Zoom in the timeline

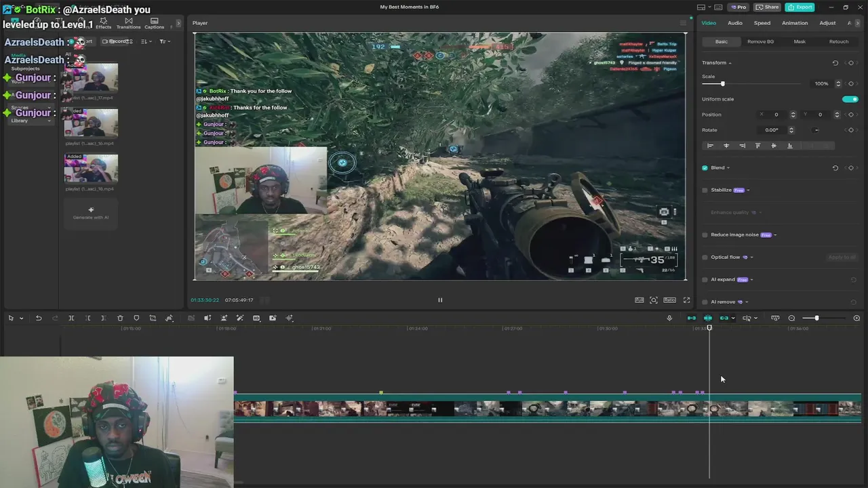(856, 318)
